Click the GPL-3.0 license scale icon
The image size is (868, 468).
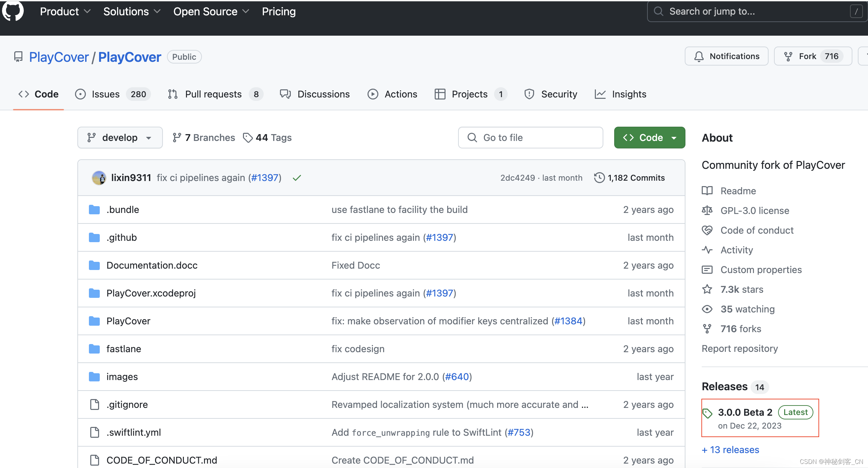pos(707,211)
